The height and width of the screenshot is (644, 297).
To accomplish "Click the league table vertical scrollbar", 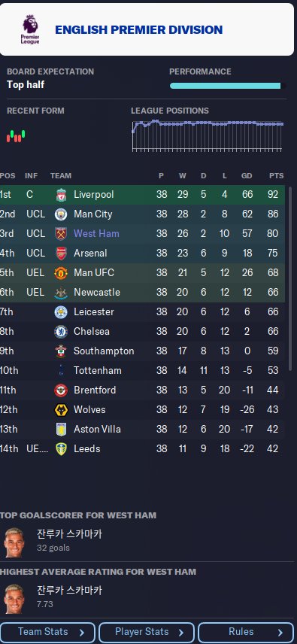I will click(x=292, y=279).
